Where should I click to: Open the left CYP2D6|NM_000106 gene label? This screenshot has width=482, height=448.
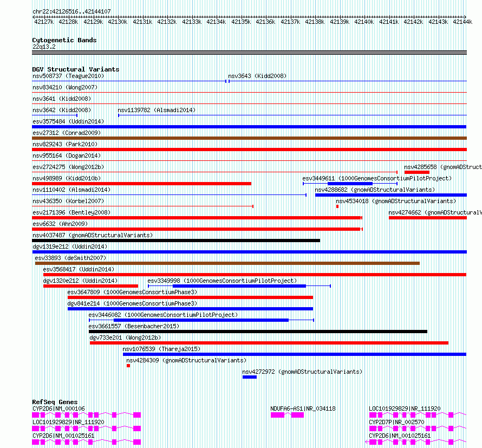[58, 408]
